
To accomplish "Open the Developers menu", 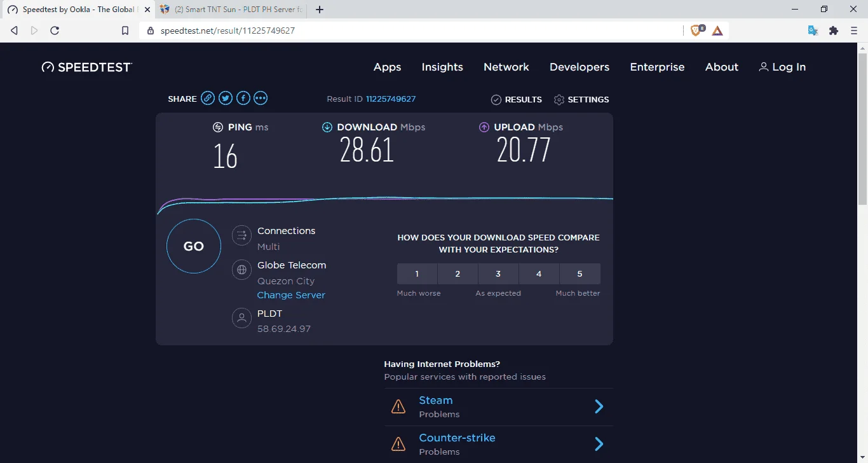I will (580, 67).
